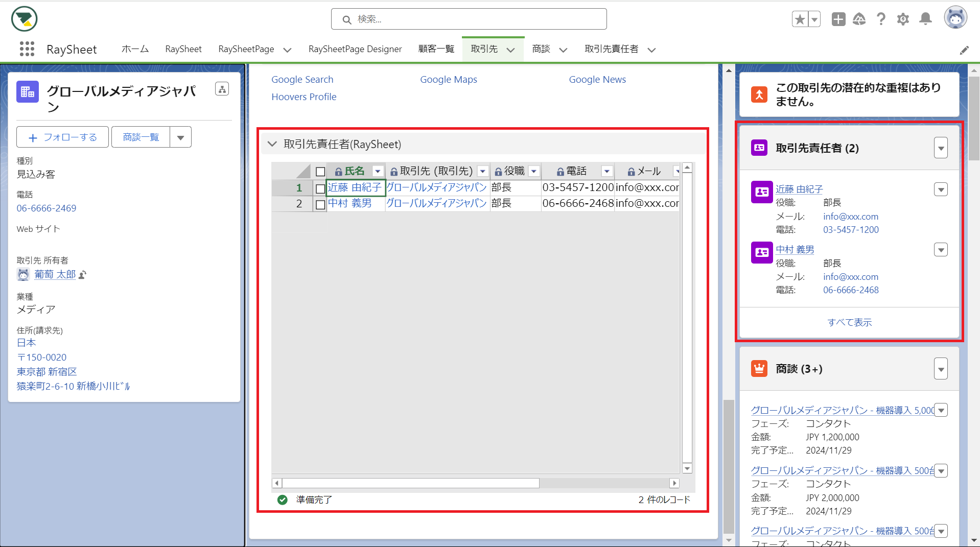Click the grid scroll right arrow
The width and height of the screenshot is (980, 547).
coord(674,483)
